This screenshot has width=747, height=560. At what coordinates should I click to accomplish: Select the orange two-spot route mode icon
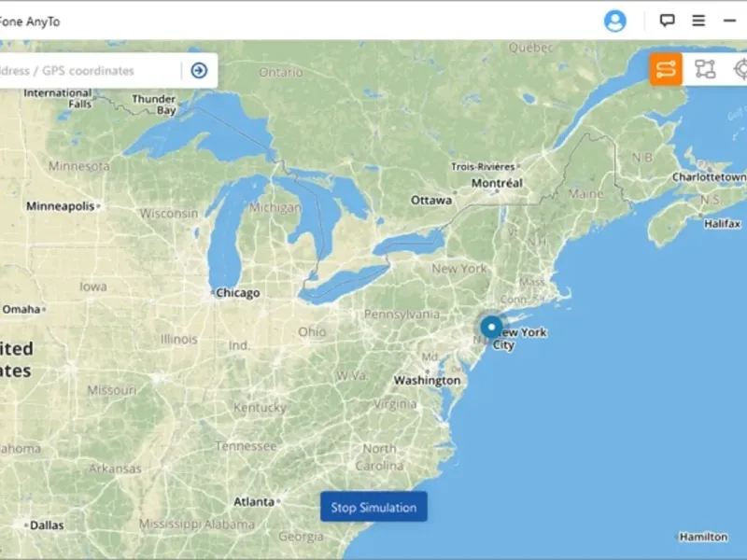(x=666, y=69)
